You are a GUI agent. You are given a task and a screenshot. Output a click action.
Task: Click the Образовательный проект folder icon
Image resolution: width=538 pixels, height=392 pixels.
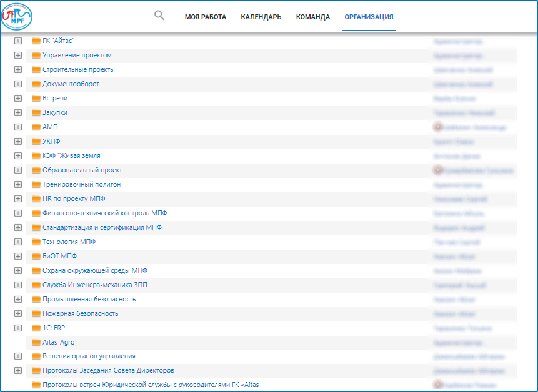click(36, 170)
